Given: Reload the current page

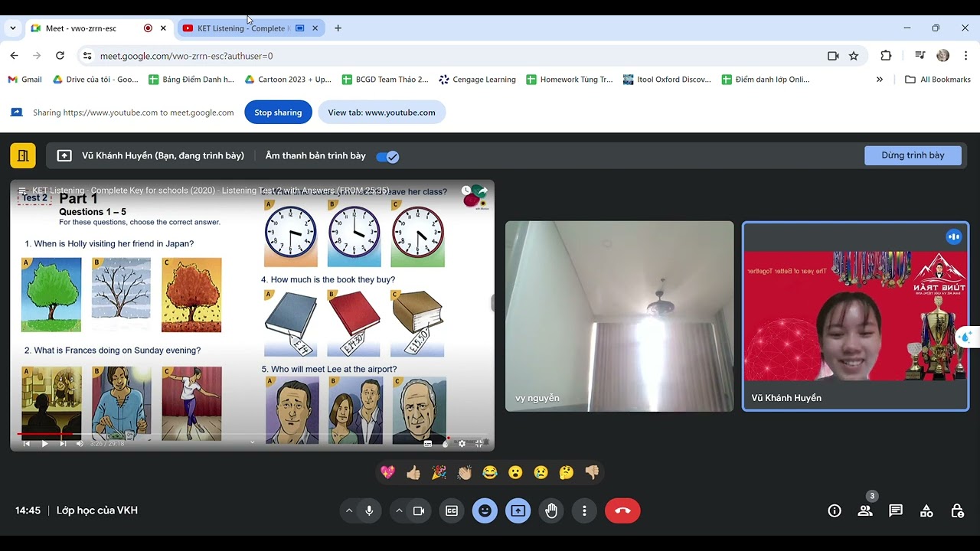Looking at the screenshot, I should 60,56.
